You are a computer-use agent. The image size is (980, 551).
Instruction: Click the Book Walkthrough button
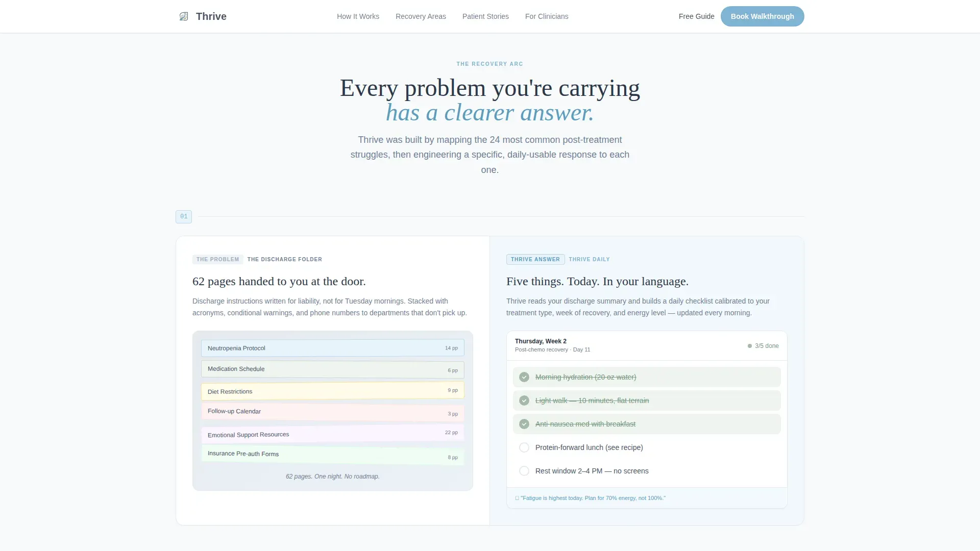point(762,16)
